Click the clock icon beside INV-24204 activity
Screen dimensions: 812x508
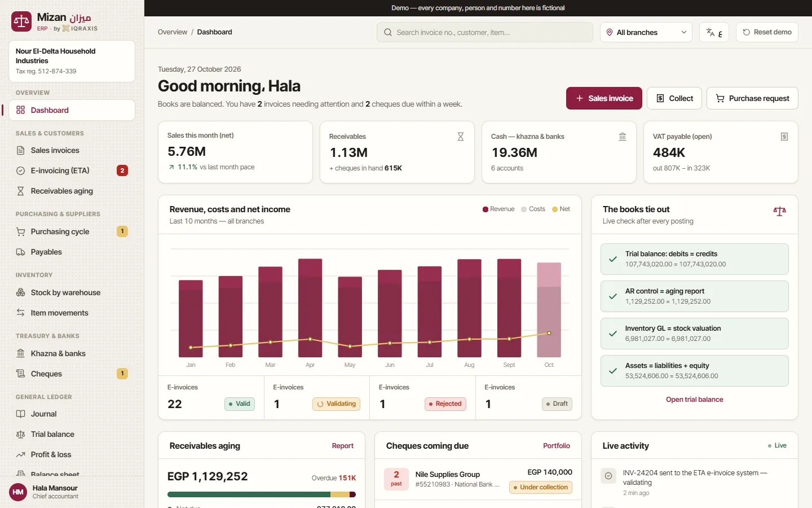[x=608, y=476]
